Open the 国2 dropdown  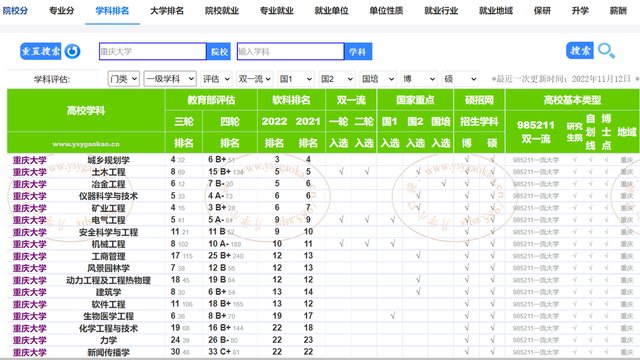[337, 79]
